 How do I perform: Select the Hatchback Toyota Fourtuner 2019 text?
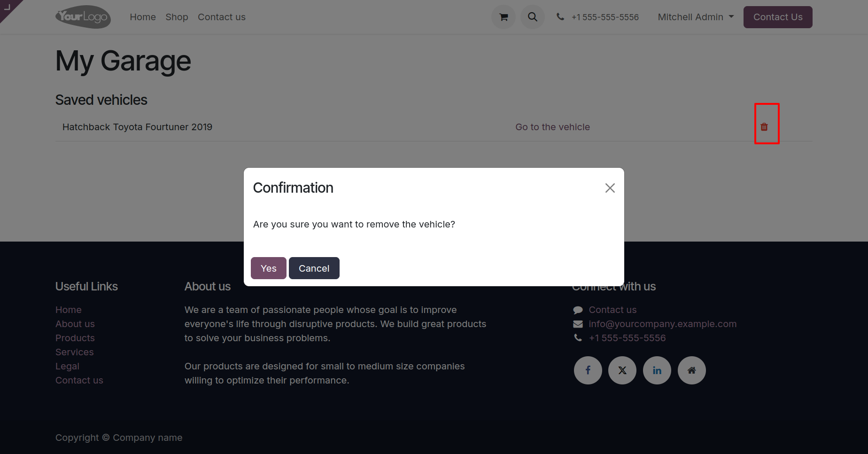click(137, 127)
